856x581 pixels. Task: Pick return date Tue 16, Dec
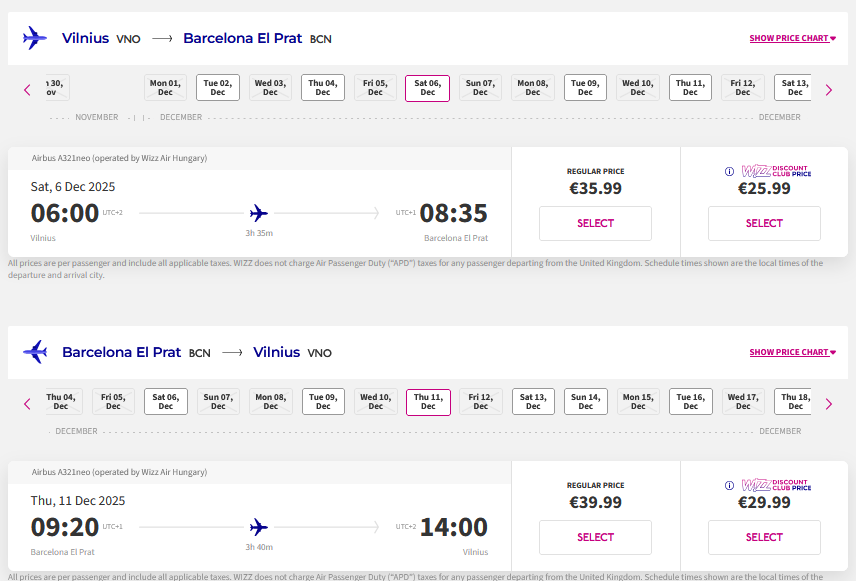tap(690, 402)
